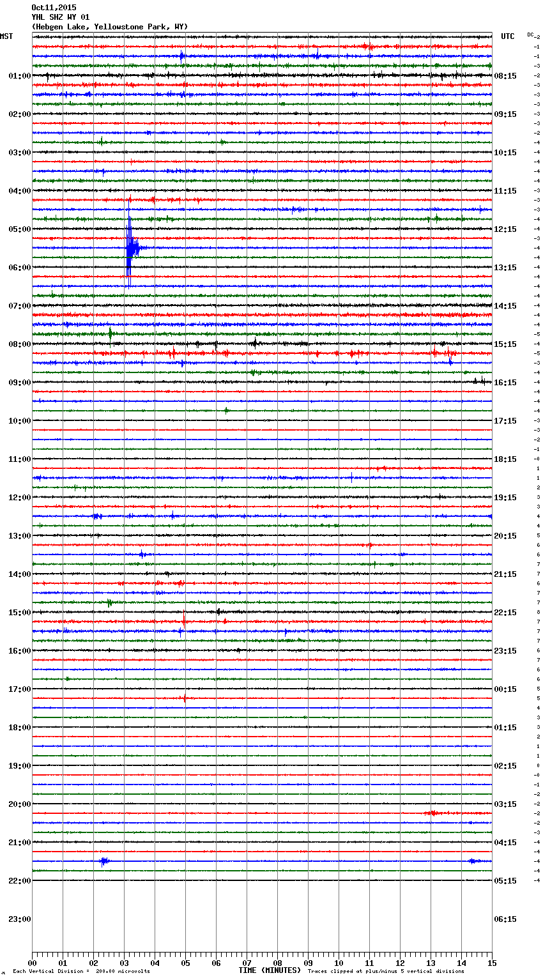Click the 22:15 UTC time label
Image resolution: width=543 pixels, height=980 pixels.
point(505,613)
